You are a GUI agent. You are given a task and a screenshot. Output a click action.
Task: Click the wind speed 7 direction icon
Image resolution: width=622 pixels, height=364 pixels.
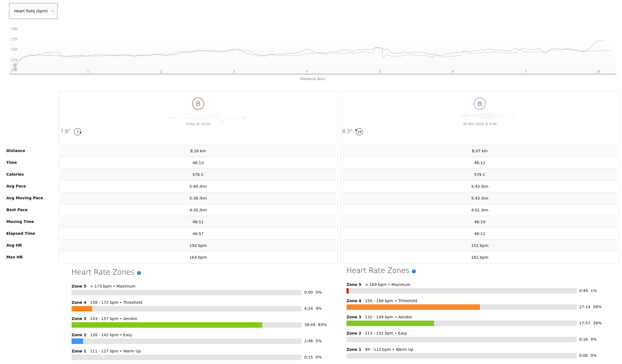coord(78,132)
